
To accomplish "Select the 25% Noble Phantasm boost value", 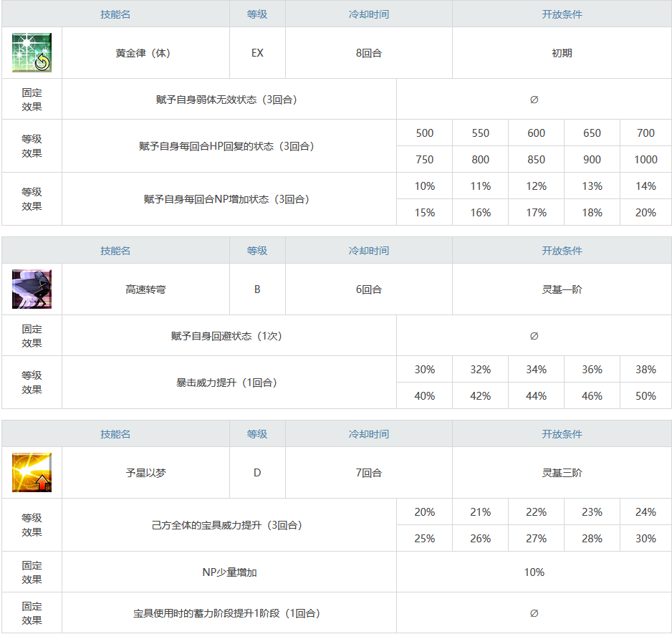I will (x=424, y=539).
